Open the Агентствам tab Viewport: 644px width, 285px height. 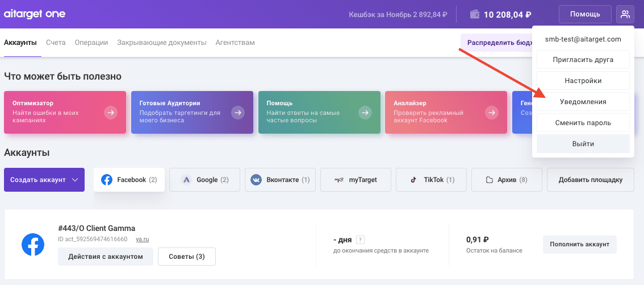click(x=235, y=43)
